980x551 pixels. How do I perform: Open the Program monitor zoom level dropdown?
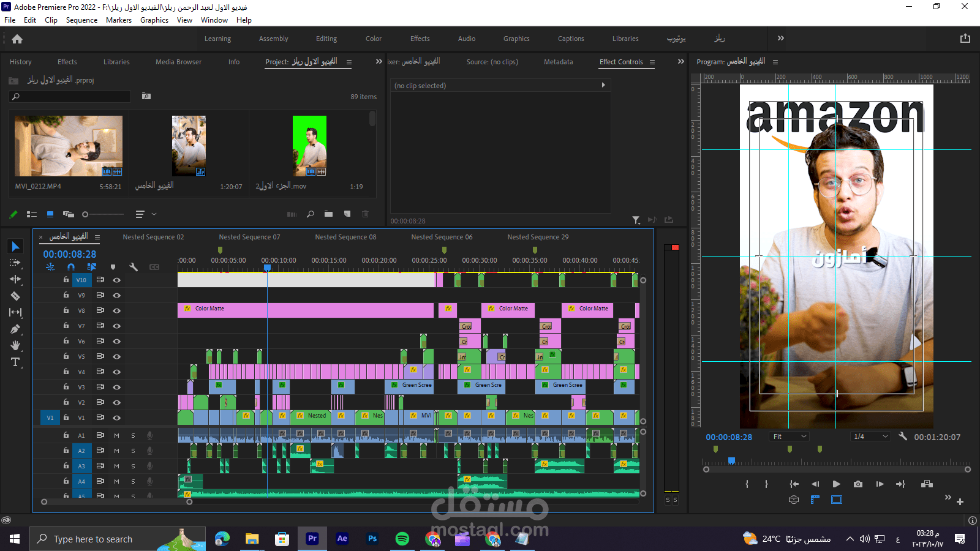pos(790,437)
